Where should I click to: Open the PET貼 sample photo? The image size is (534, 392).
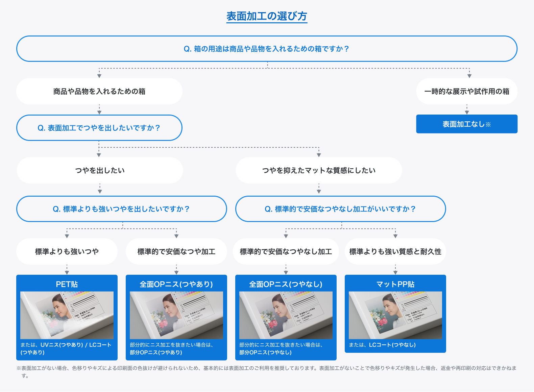pyautogui.click(x=67, y=315)
